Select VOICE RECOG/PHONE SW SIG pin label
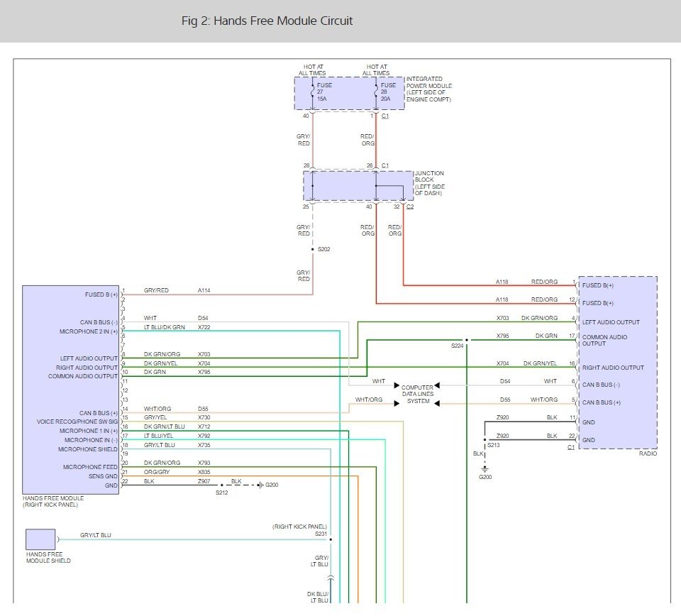Viewport: 681px width, 616px height. coord(77,422)
